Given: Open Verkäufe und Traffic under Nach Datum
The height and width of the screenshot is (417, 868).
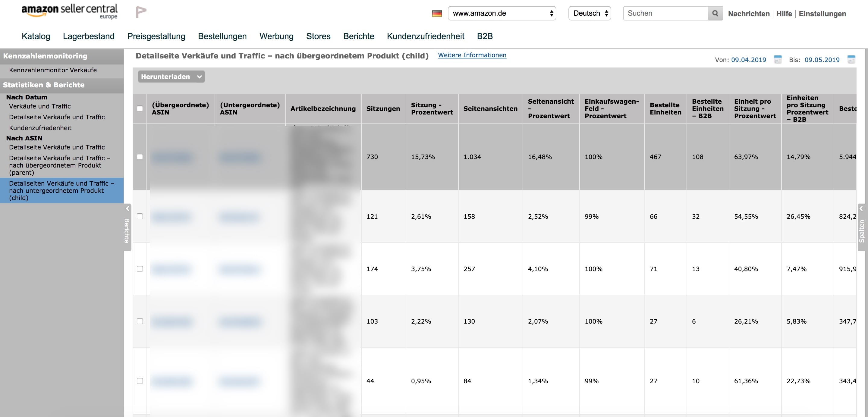Looking at the screenshot, I should pos(40,106).
